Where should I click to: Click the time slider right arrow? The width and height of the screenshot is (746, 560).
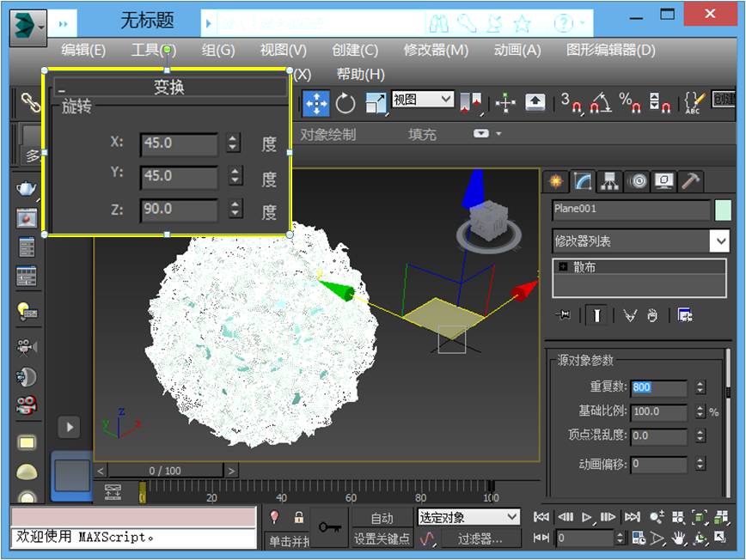[231, 471]
